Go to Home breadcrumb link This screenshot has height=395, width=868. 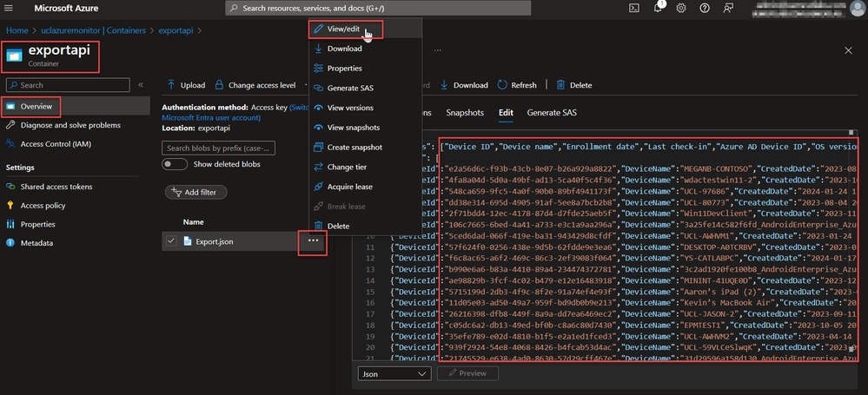click(17, 30)
